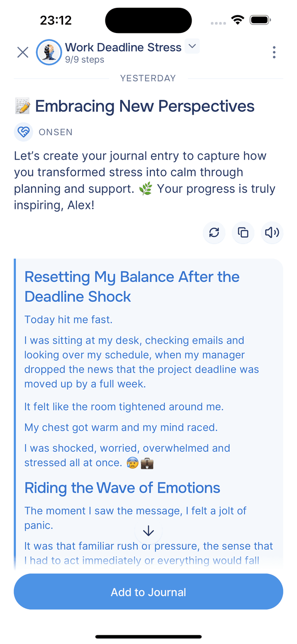Open the three-dot more options menu
The width and height of the screenshot is (297, 644).
coord(274,52)
